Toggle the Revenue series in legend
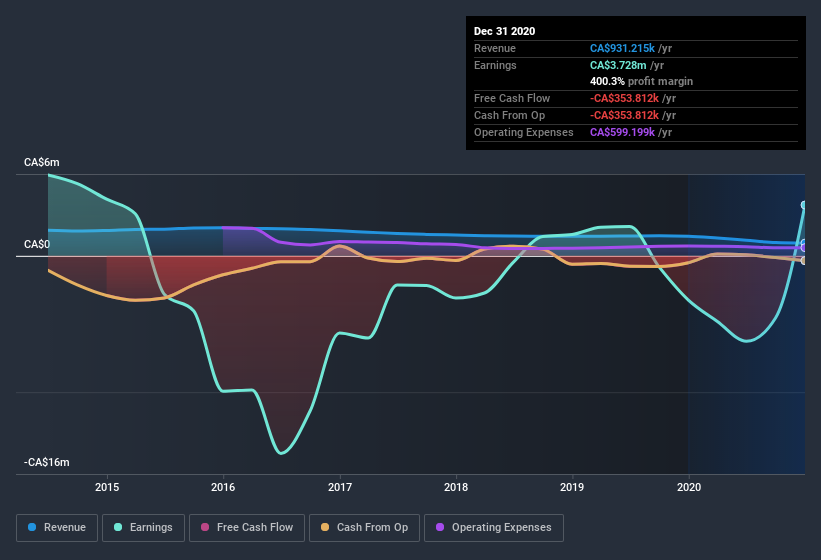Image resolution: width=821 pixels, height=560 pixels. point(57,527)
